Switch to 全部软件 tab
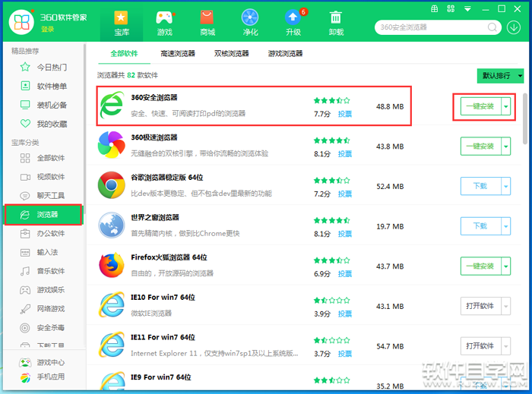Screen dimensions: 532x394 click(124, 54)
